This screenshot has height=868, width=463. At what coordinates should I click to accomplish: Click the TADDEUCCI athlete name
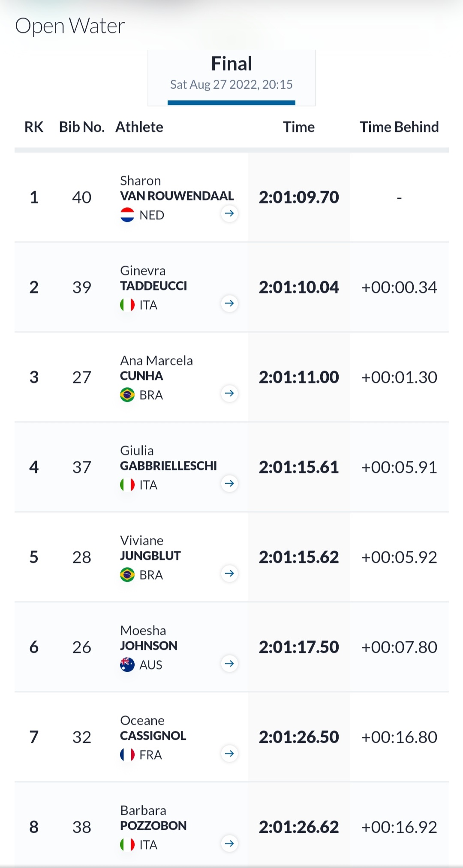(x=153, y=286)
